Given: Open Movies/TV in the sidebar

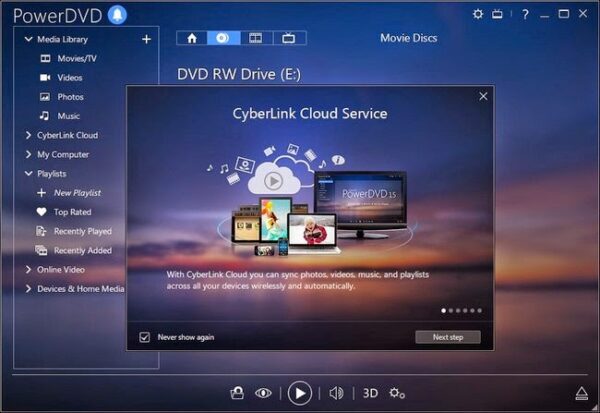Looking at the screenshot, I should coord(68,59).
